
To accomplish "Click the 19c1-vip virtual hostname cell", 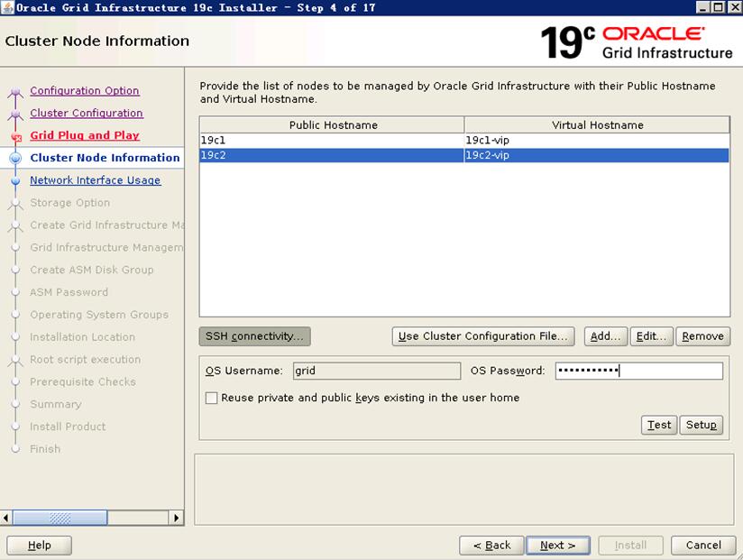I will [597, 141].
